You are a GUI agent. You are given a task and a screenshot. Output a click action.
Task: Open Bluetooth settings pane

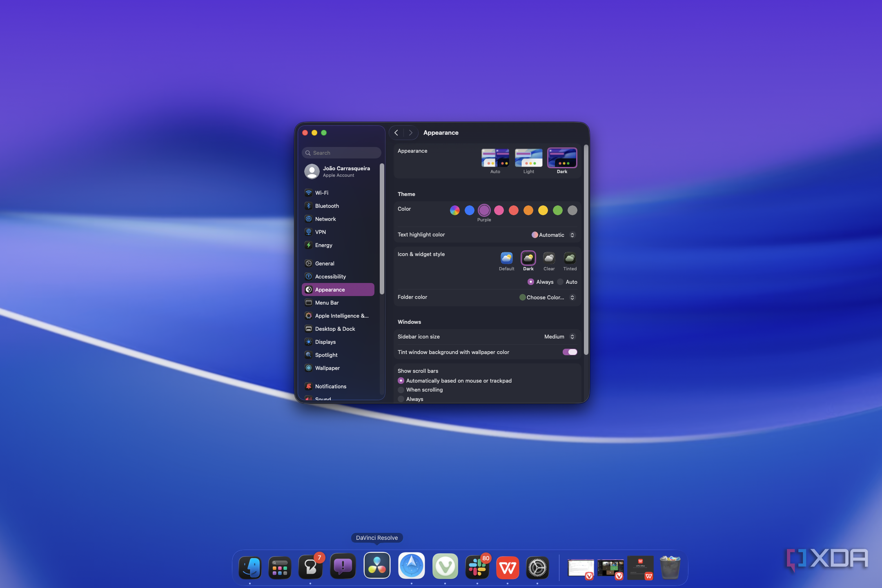coord(338,206)
